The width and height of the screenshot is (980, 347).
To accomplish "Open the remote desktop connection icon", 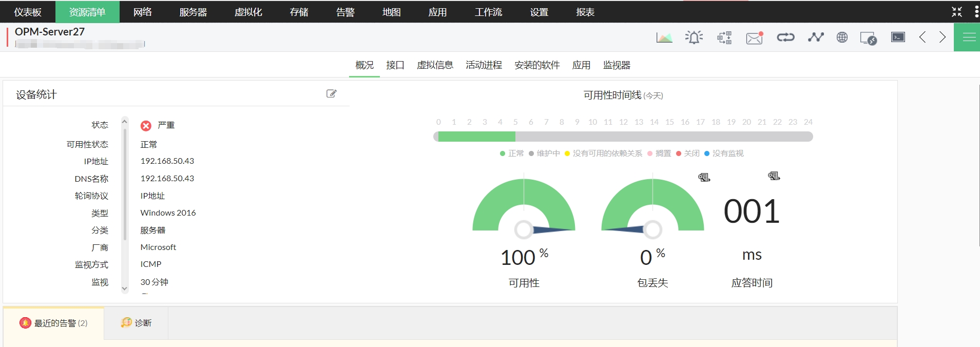I will click(x=868, y=38).
